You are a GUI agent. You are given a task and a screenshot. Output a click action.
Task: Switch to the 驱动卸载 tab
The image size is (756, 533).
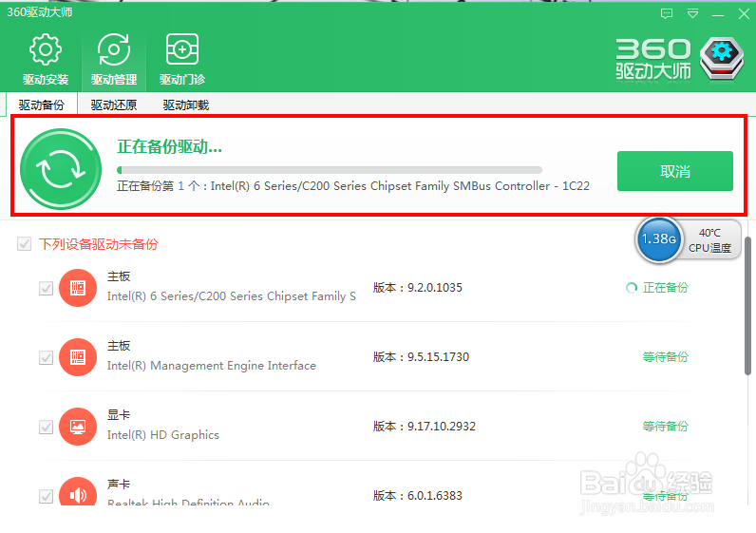(185, 105)
